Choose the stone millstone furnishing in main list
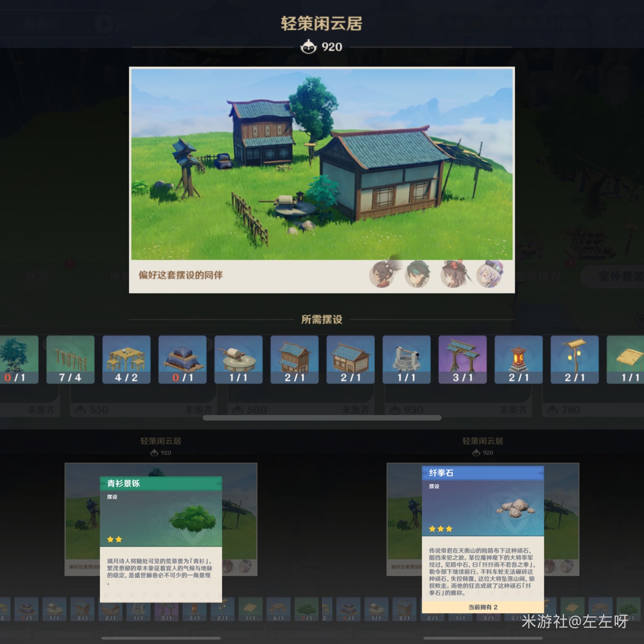Screen dimensions: 644x644 click(x=238, y=359)
